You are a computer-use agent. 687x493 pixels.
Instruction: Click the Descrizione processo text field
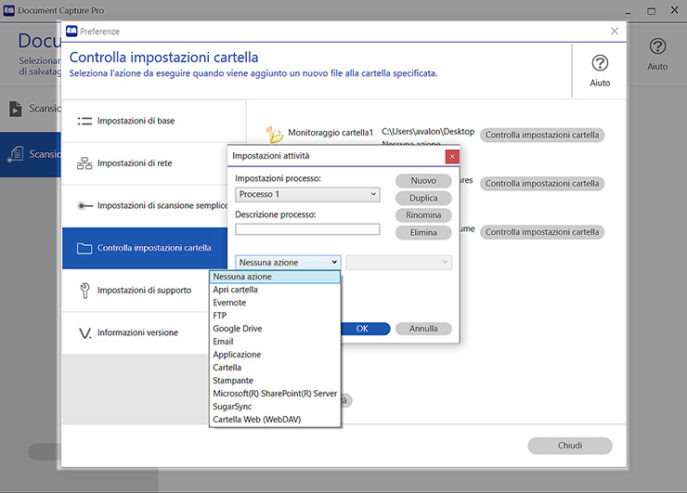pos(307,229)
